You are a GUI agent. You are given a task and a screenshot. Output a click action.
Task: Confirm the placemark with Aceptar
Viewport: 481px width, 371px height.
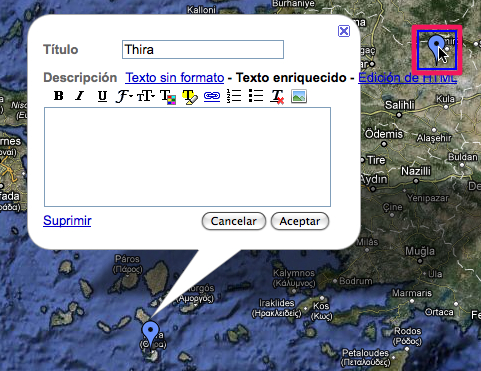300,221
